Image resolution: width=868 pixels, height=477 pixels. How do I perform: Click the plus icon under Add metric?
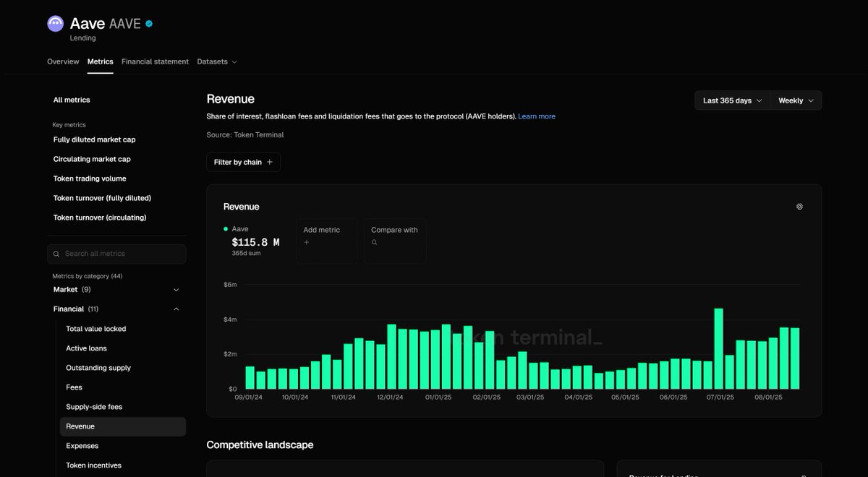click(307, 242)
